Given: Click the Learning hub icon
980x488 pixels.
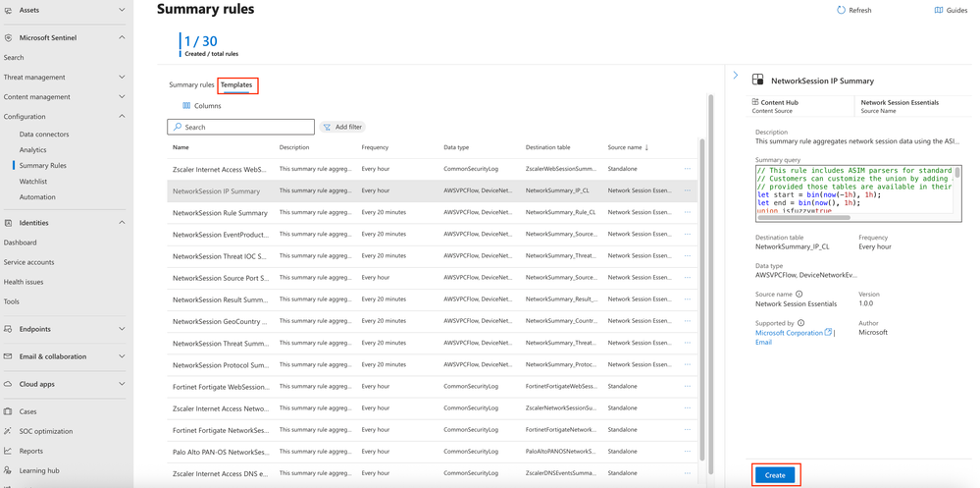Looking at the screenshot, I should (8, 470).
